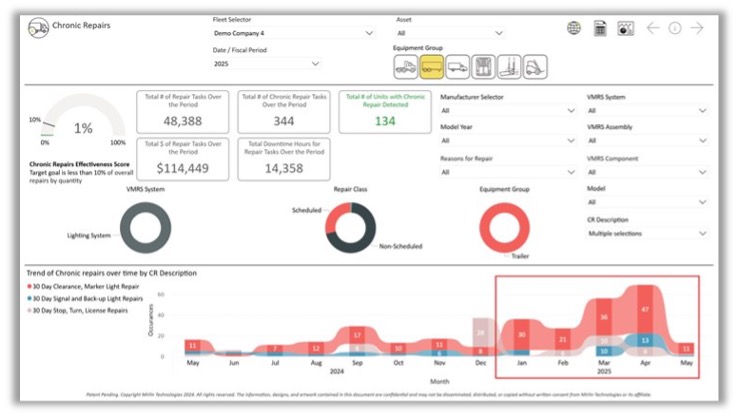
Task: Open the calculator icon in the header
Action: (x=600, y=28)
